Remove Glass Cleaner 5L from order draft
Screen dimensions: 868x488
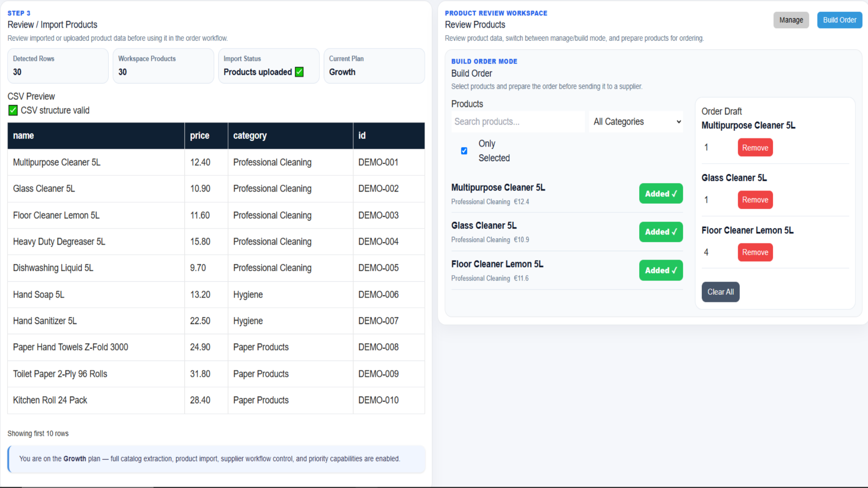[x=755, y=200]
